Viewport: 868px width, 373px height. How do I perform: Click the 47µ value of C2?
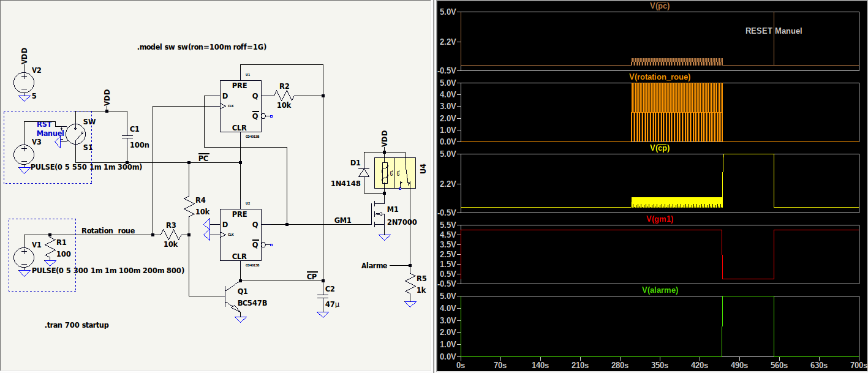tap(331, 304)
